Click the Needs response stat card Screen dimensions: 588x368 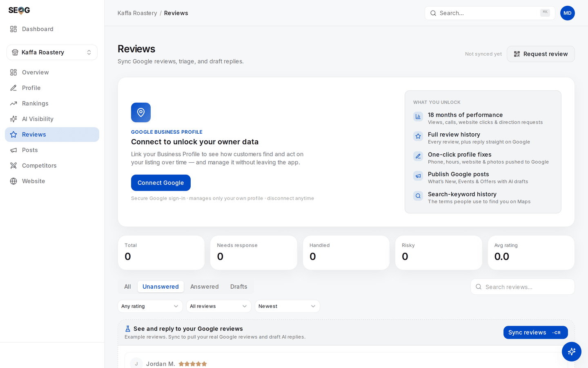click(x=254, y=253)
